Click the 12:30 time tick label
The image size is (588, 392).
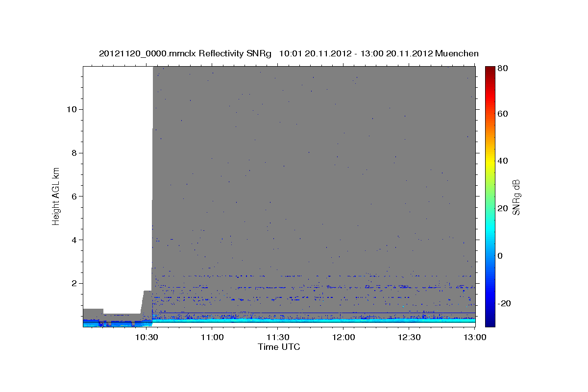coord(410,337)
